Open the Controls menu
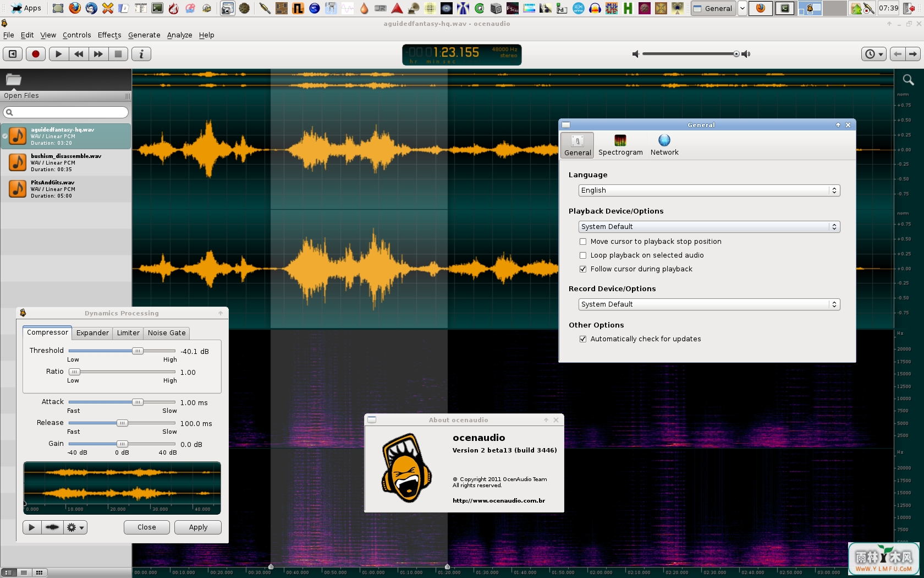924x578 pixels. click(x=77, y=35)
